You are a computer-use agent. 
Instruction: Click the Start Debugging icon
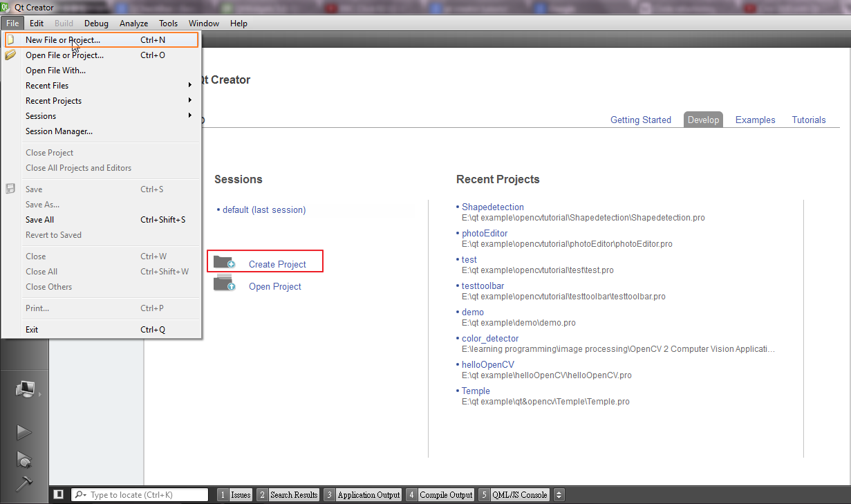24,459
